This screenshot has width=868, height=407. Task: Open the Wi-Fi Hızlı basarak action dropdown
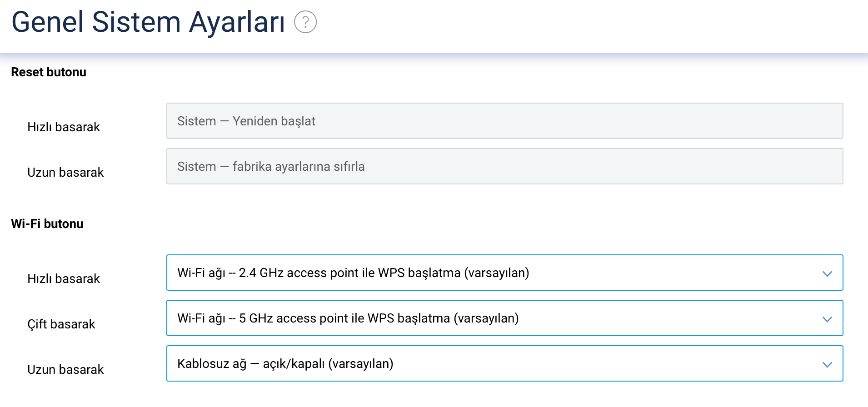click(x=504, y=273)
